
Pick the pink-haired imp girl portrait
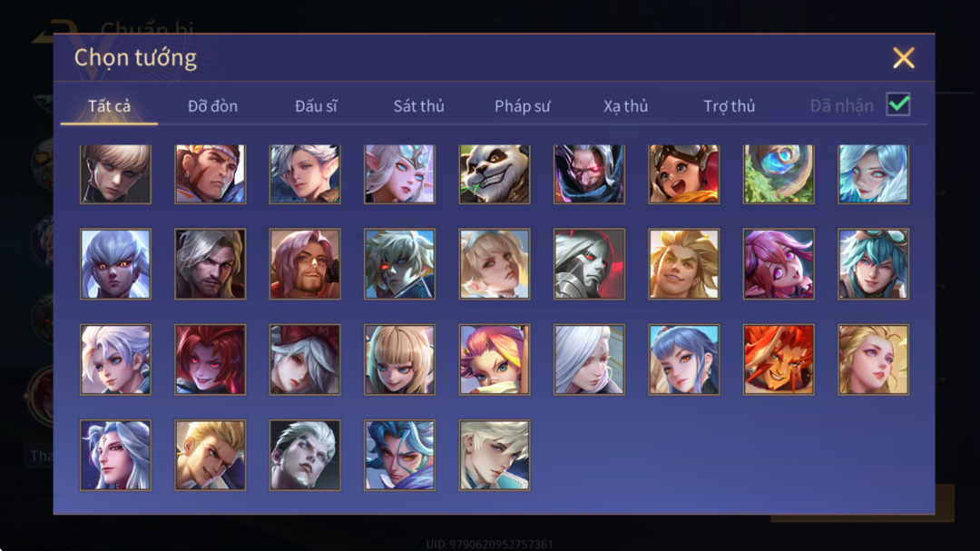pyautogui.click(x=779, y=264)
